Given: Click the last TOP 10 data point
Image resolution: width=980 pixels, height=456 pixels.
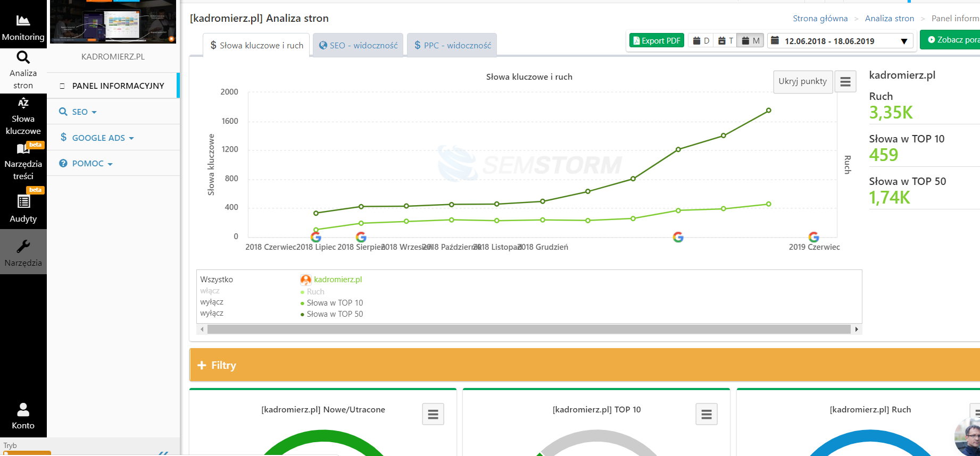Looking at the screenshot, I should pos(768,204).
